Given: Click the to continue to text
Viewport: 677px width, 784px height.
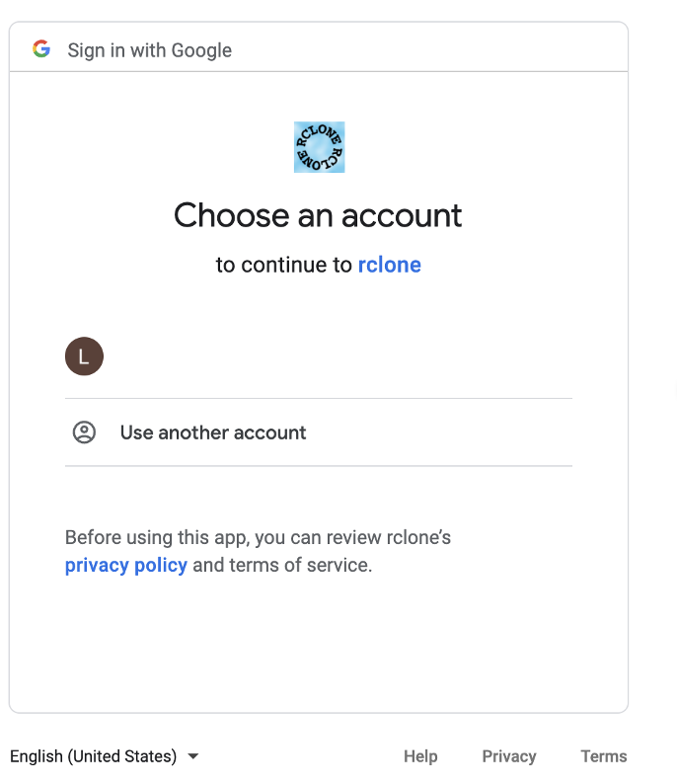Looking at the screenshot, I should coord(284,265).
